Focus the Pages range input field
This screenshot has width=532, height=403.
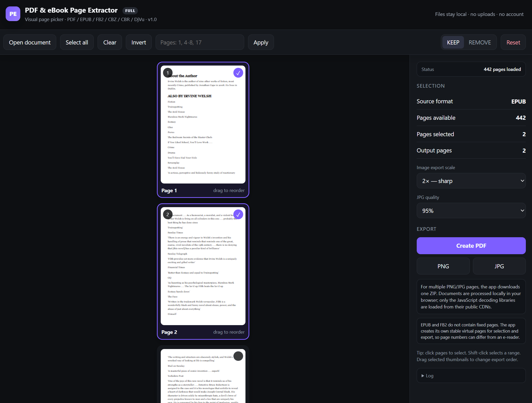click(200, 42)
